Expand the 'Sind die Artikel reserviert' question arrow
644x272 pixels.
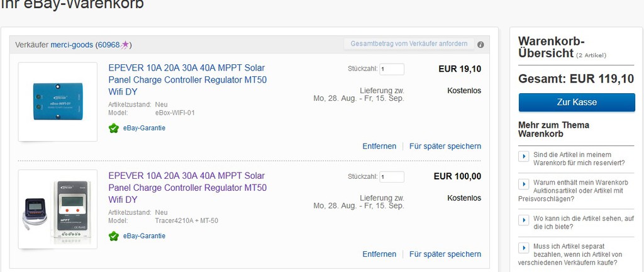(524, 157)
